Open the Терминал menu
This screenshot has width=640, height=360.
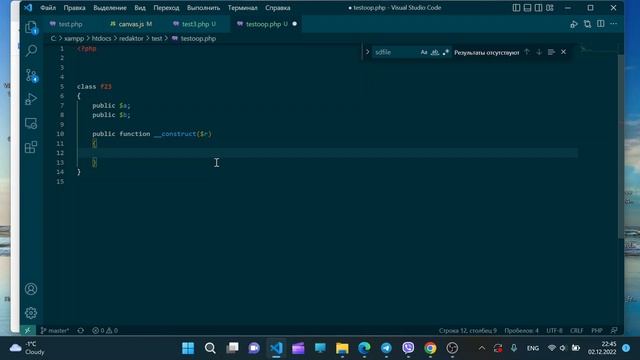tap(242, 8)
